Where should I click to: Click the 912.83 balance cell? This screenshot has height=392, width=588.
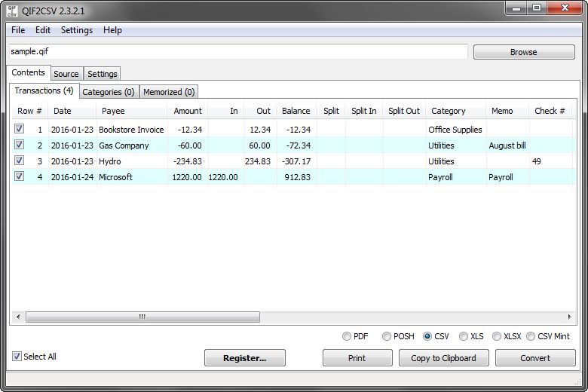point(297,177)
